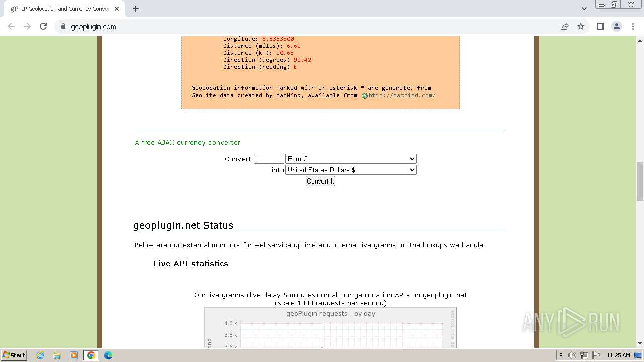The width and height of the screenshot is (644, 362).
Task: Click the globe icon beside maxmind link
Action: (365, 95)
